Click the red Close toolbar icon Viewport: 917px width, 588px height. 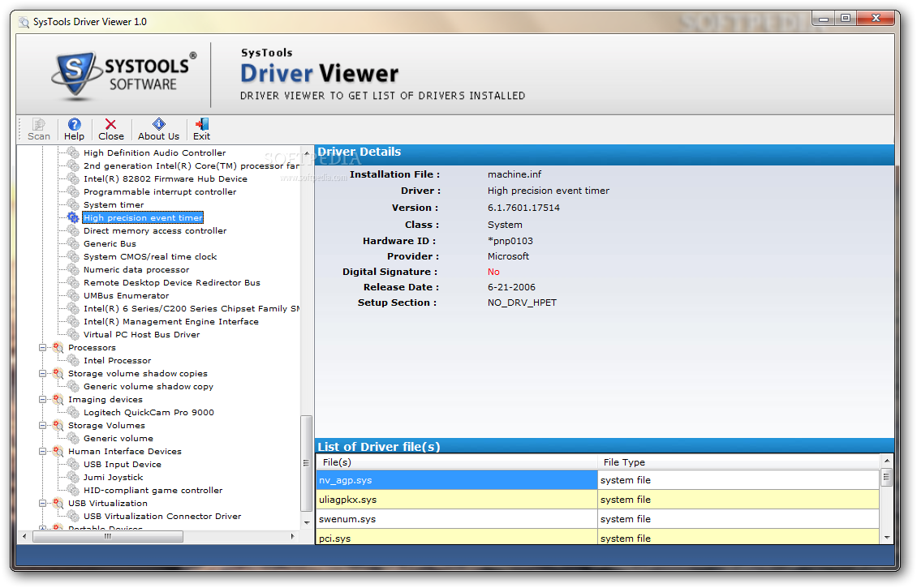pyautogui.click(x=111, y=125)
